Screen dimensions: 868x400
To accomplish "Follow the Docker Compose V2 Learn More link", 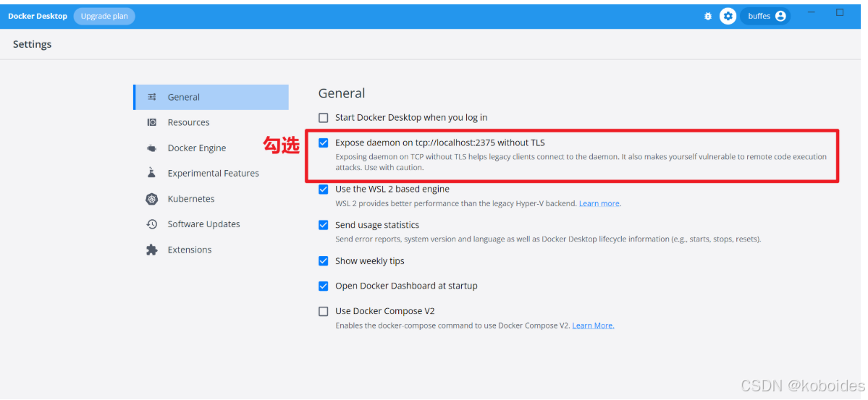I will coord(593,325).
